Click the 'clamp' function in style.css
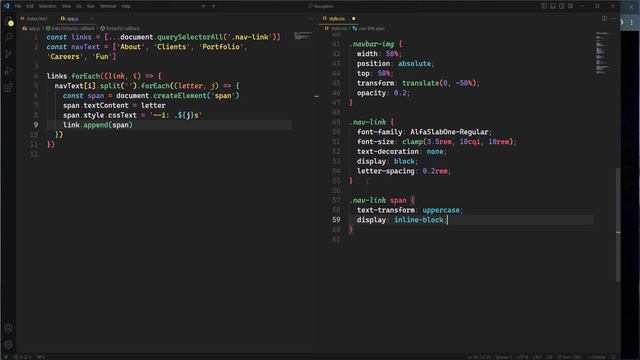The height and width of the screenshot is (360, 640). [x=412, y=142]
